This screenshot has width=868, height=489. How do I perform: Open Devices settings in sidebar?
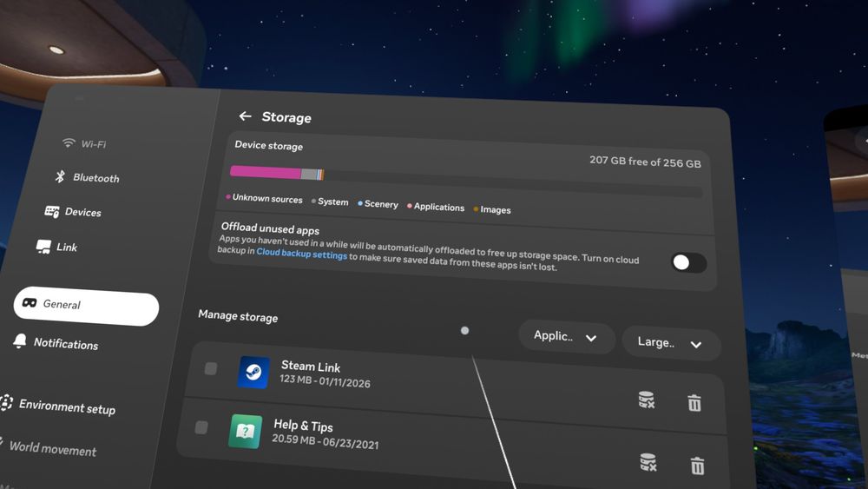point(73,212)
